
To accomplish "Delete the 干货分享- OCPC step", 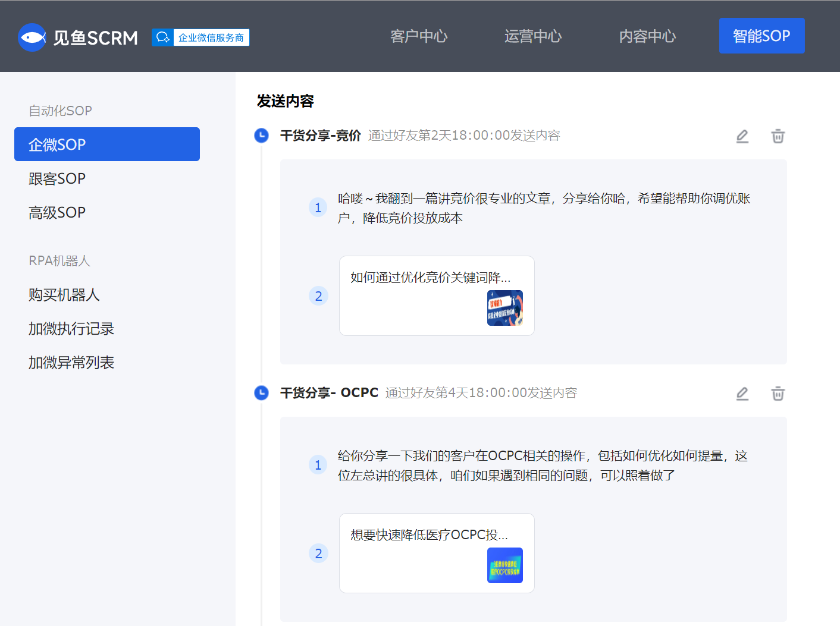I will point(778,394).
